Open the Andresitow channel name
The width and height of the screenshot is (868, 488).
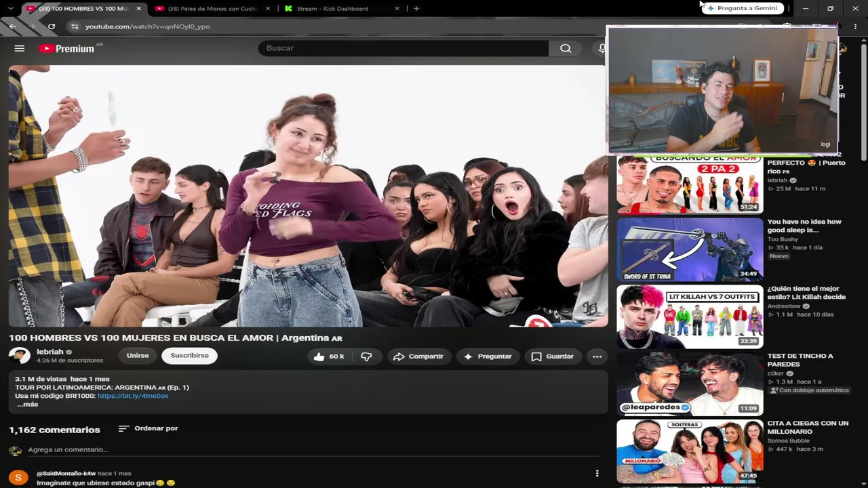(784, 306)
